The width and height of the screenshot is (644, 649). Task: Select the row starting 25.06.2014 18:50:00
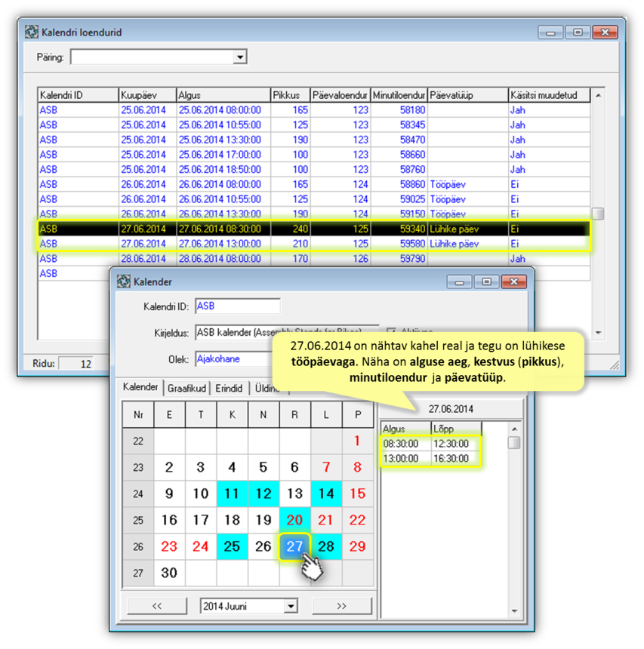(x=314, y=170)
